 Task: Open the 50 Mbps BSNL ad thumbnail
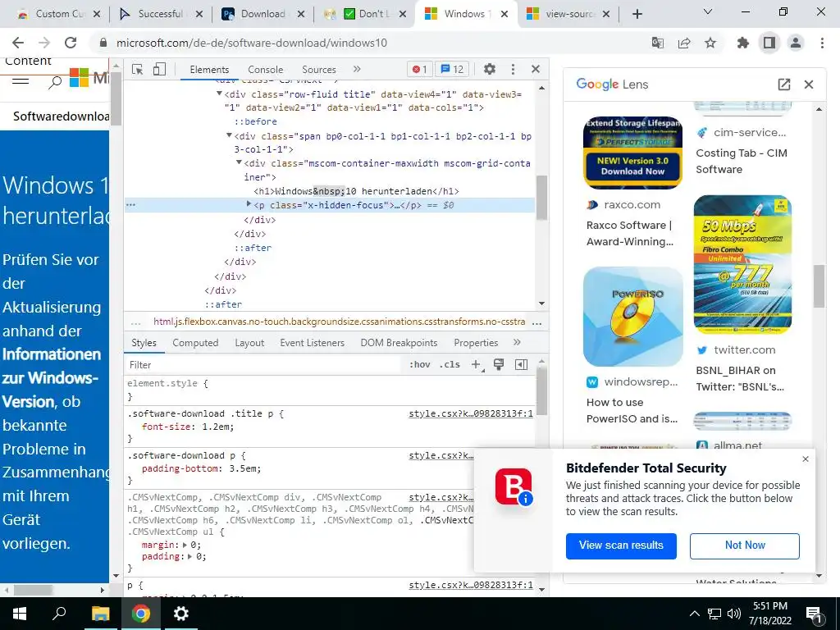point(742,264)
